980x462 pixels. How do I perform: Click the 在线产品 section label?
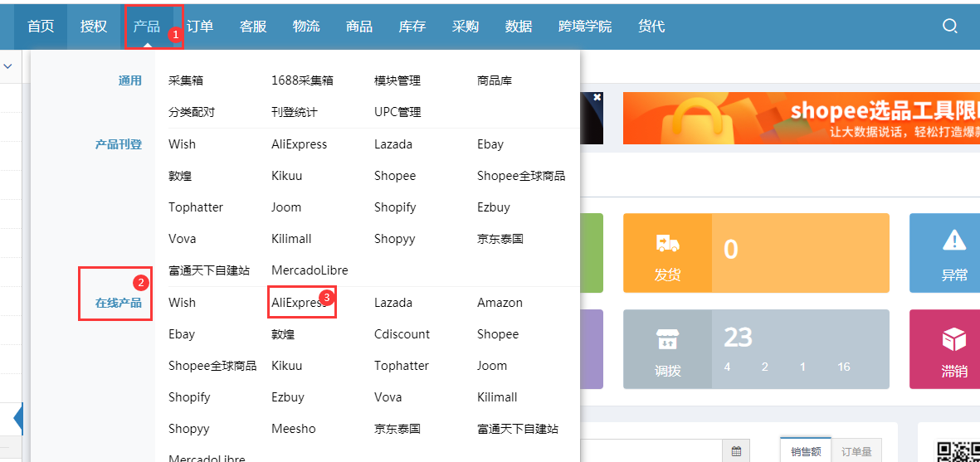[118, 304]
